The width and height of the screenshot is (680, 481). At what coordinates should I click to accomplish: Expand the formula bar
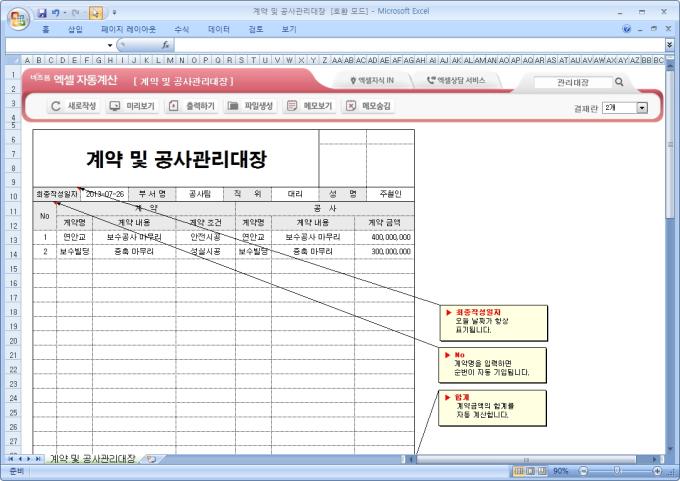tap(670, 45)
